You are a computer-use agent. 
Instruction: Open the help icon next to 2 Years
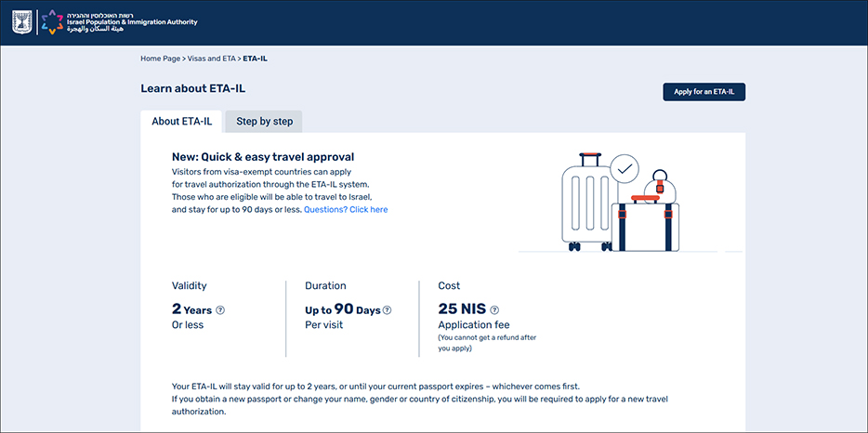(220, 310)
